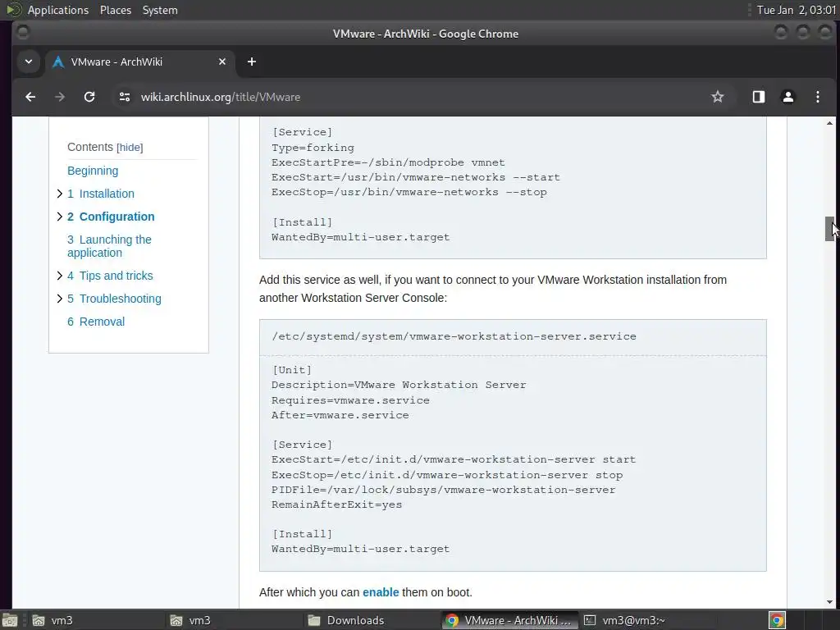The width and height of the screenshot is (840, 630).
Task: Open the Applications menu
Action: (x=58, y=10)
